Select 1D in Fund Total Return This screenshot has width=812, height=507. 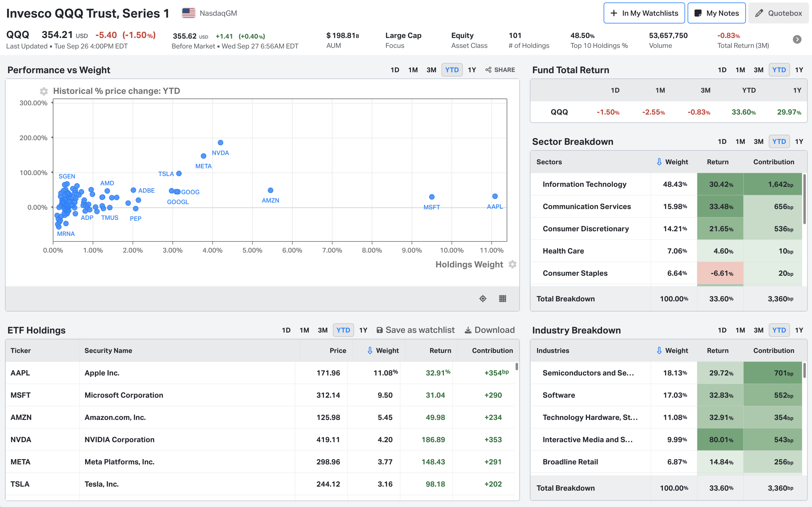(722, 70)
